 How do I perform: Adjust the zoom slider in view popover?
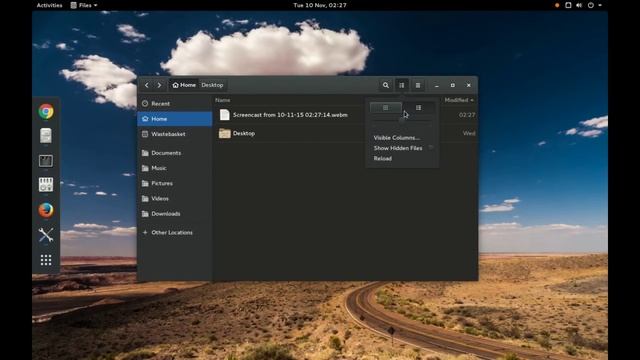[x=402, y=121]
